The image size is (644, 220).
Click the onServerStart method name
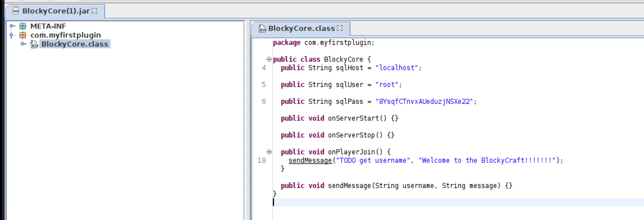(353, 118)
